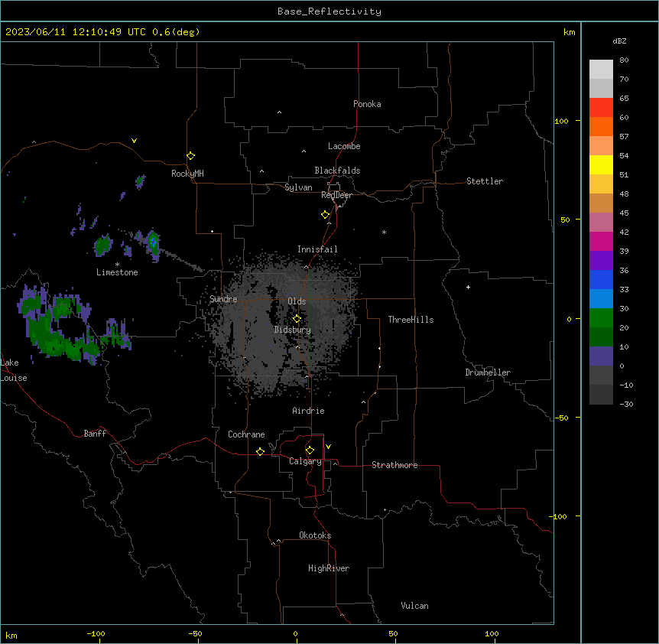Viewport: 659px width, 644px height.
Task: Click the Sylvan label
Action: coord(298,187)
